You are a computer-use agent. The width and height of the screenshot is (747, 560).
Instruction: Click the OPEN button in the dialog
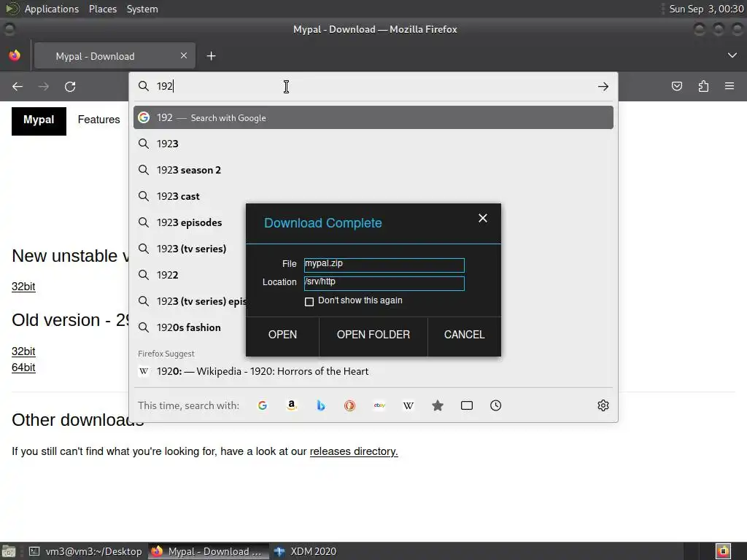[282, 335]
